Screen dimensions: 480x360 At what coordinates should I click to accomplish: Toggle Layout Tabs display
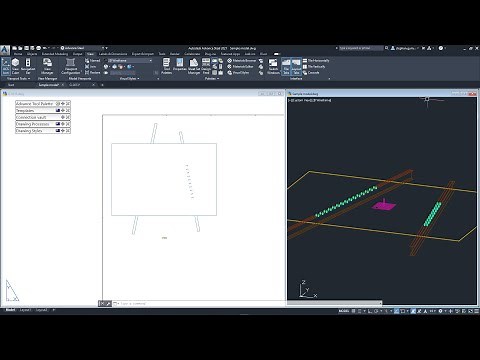pos(296,66)
